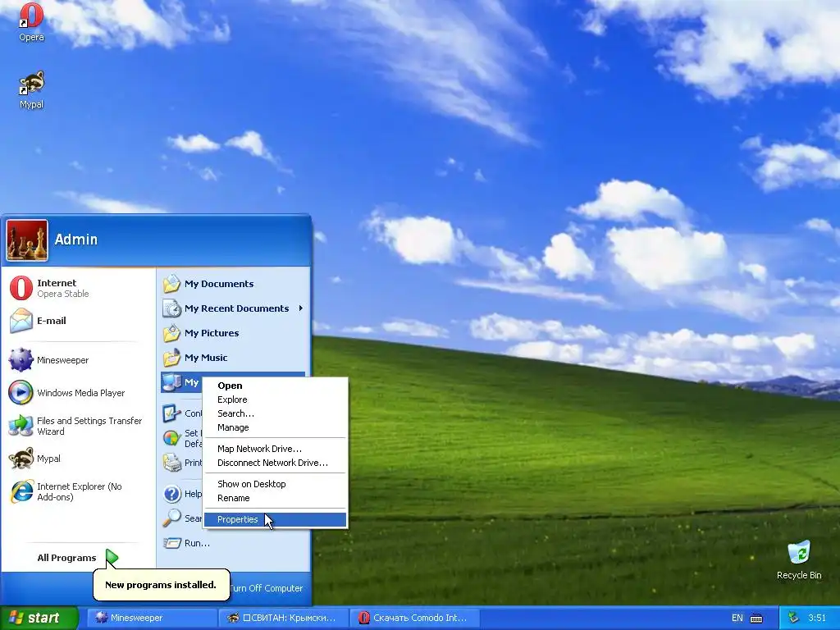The image size is (840, 630).
Task: Choose Search... in the context menu
Action: (276, 413)
